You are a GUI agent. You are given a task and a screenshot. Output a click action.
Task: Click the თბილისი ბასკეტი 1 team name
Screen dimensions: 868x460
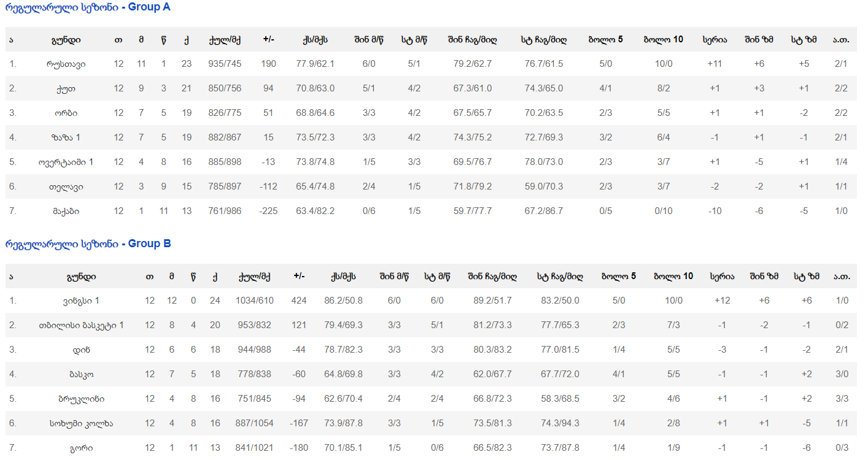(81, 325)
